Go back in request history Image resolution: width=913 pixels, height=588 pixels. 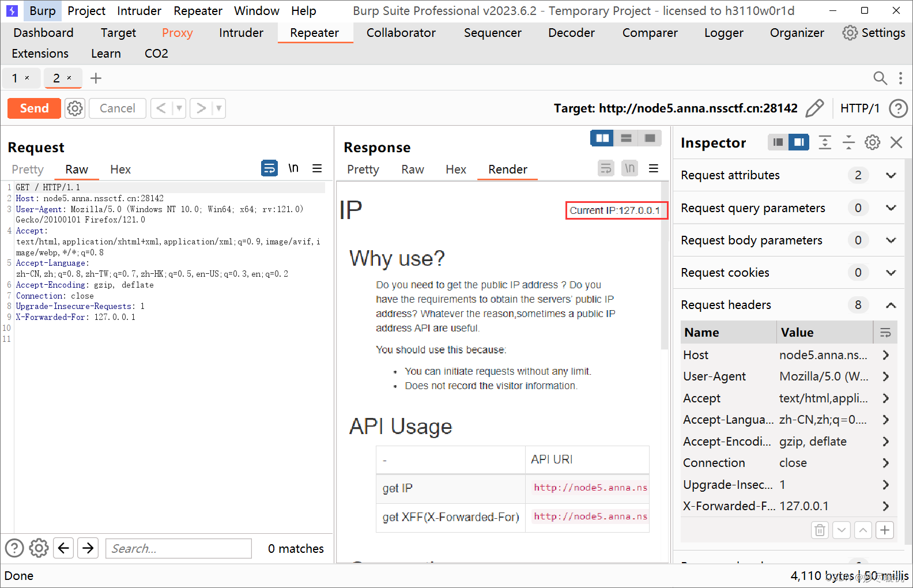[161, 108]
